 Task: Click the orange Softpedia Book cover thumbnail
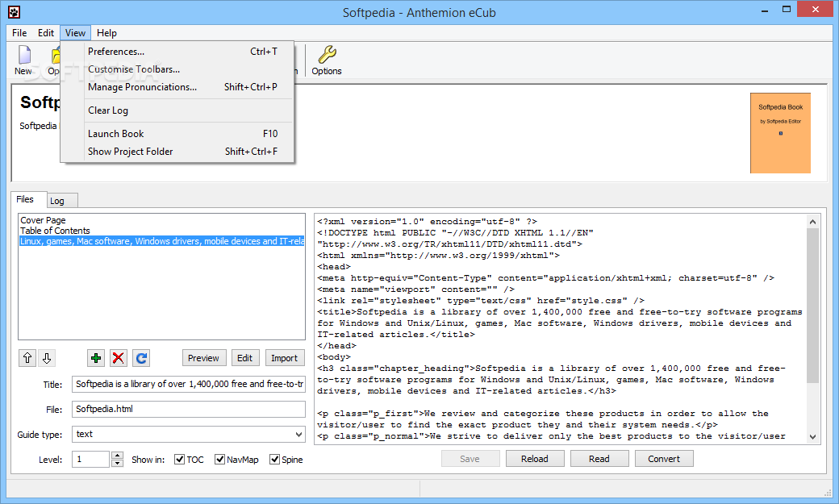[780, 133]
